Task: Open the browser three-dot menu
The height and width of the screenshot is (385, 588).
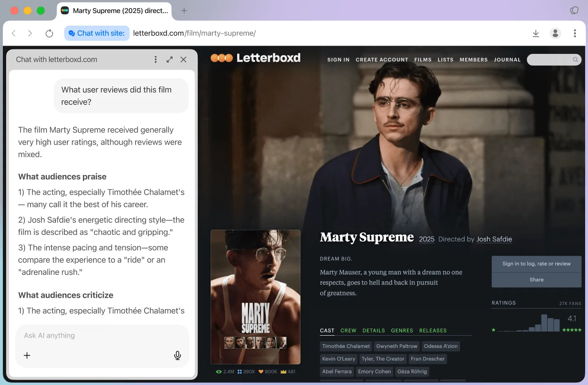Action: 575,33
